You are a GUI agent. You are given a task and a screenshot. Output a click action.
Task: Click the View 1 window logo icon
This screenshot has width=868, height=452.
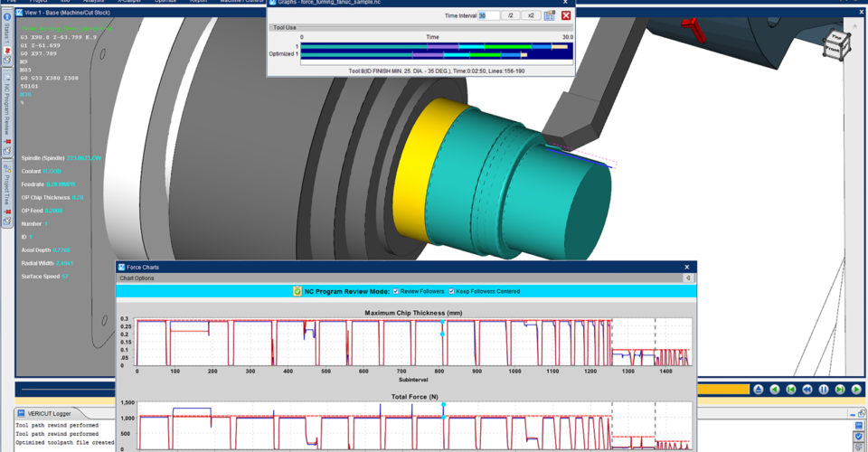pyautogui.click(x=19, y=12)
